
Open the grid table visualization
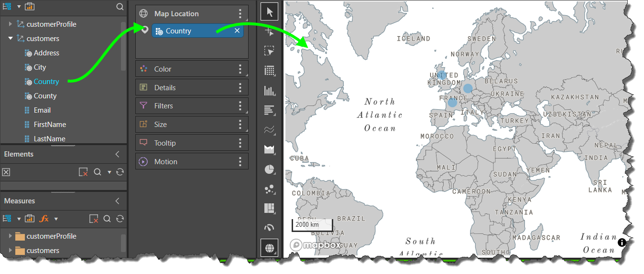pos(270,71)
